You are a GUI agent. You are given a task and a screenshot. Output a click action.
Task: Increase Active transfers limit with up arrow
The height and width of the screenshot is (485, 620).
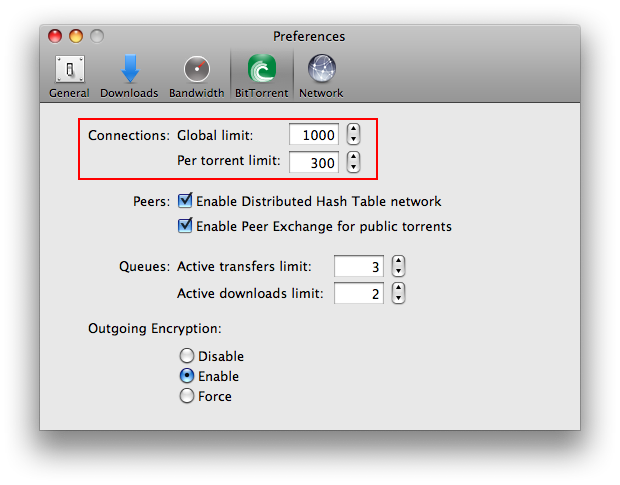pyautogui.click(x=398, y=260)
